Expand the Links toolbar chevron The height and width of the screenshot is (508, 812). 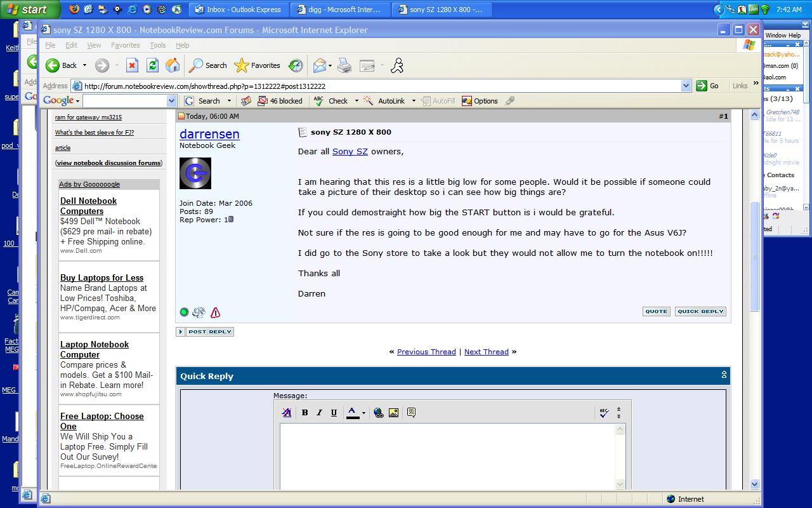click(x=756, y=84)
